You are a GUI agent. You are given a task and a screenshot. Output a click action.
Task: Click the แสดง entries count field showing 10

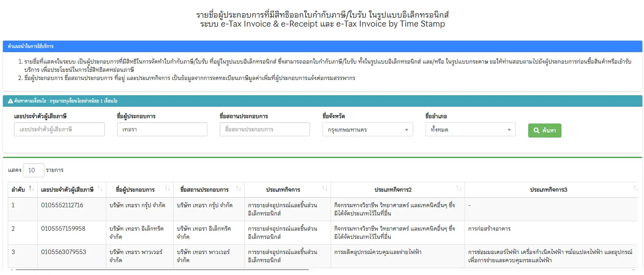(34, 170)
